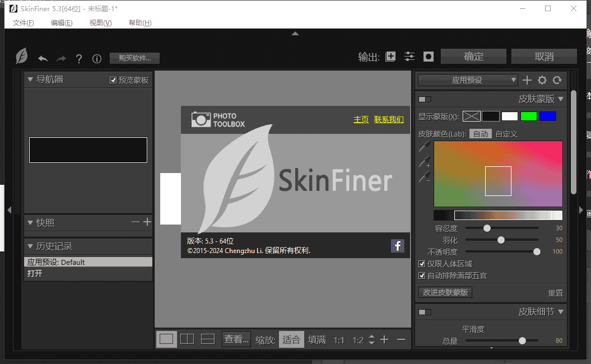Disable 自动排除面部五官 checkbox
The height and width of the screenshot is (364, 591).
422,276
